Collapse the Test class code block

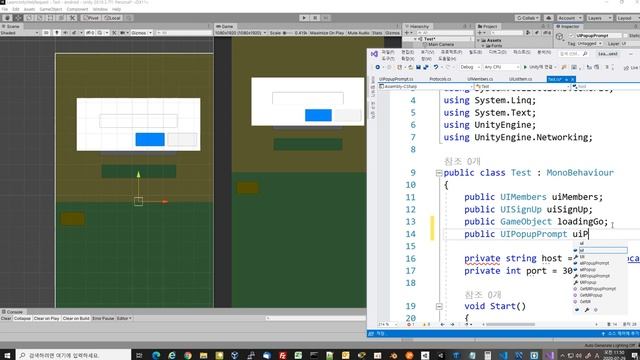(x=439, y=173)
